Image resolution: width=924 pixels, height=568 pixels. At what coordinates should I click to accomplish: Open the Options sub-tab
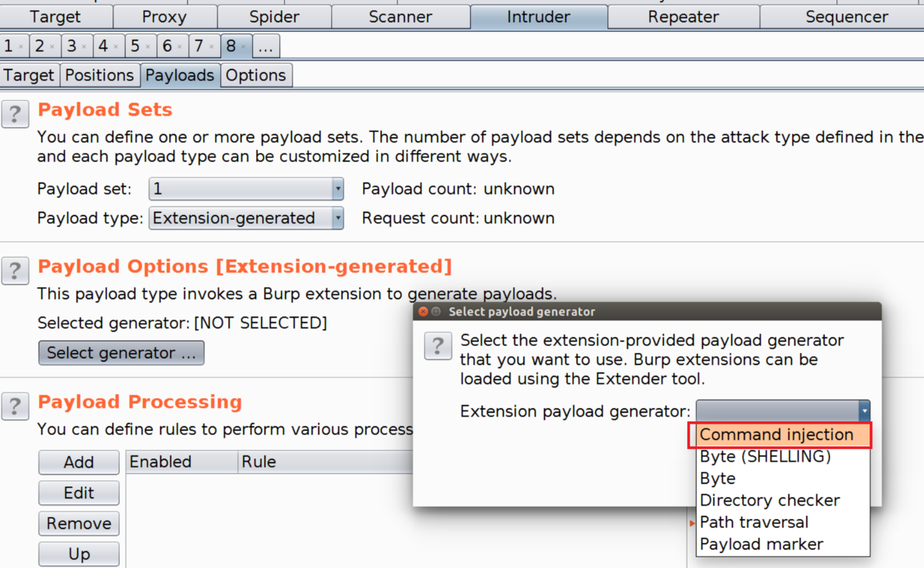256,75
